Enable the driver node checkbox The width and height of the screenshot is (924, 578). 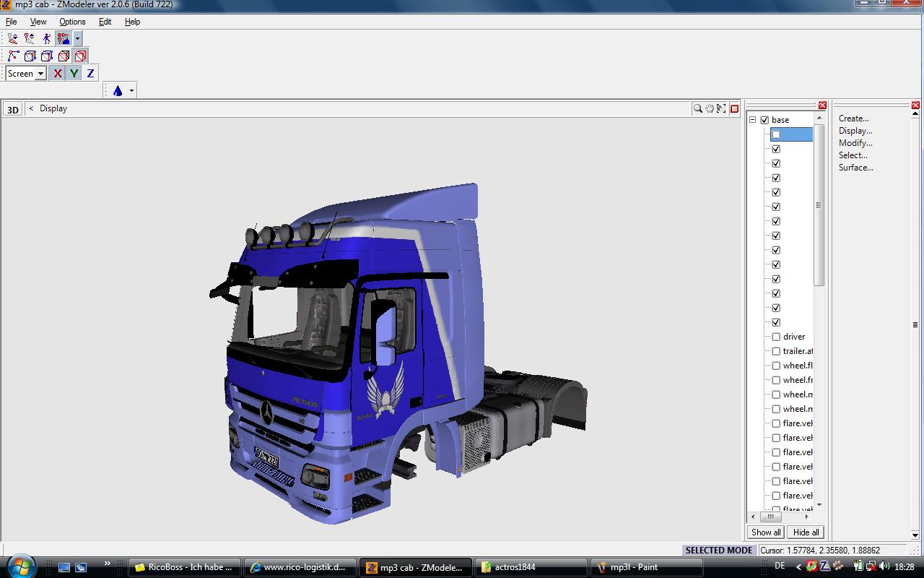pyautogui.click(x=776, y=337)
